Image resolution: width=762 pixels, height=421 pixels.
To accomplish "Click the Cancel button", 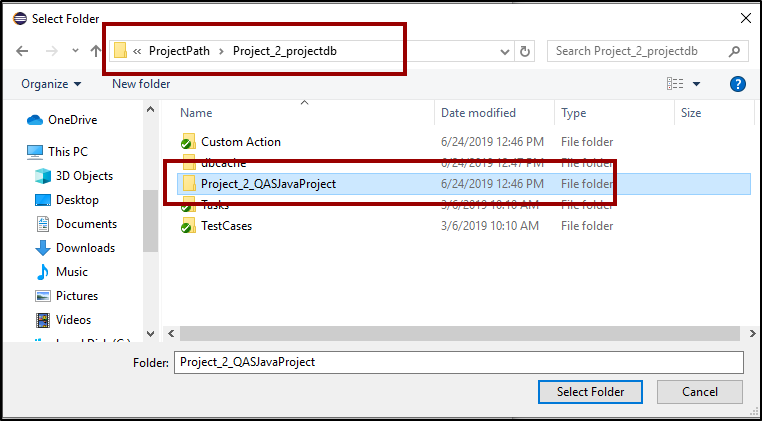I will coord(699,391).
